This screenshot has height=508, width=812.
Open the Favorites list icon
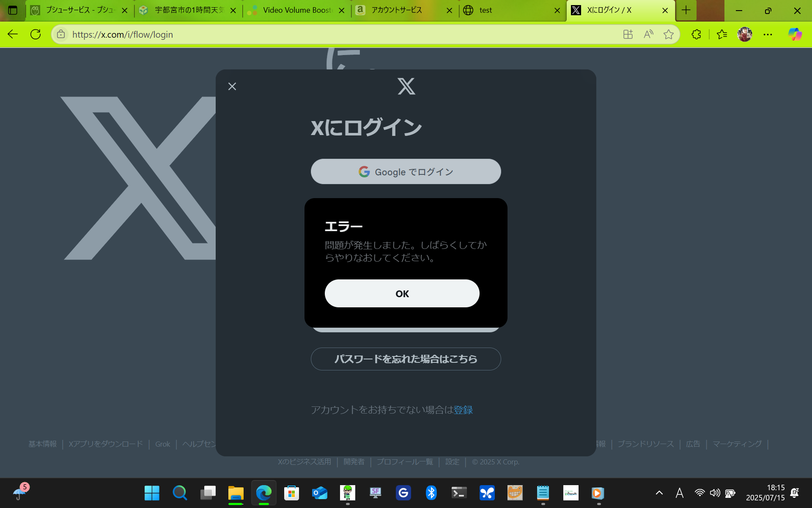point(722,34)
